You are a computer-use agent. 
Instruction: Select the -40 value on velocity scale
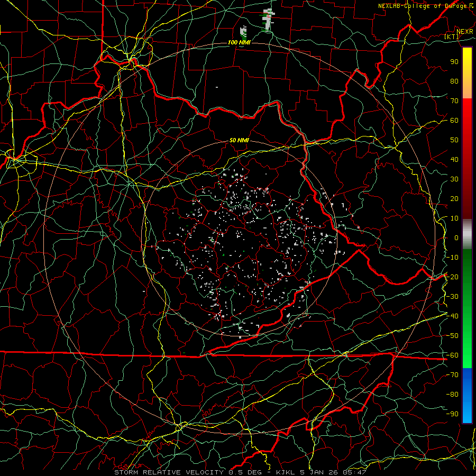[x=452, y=316]
